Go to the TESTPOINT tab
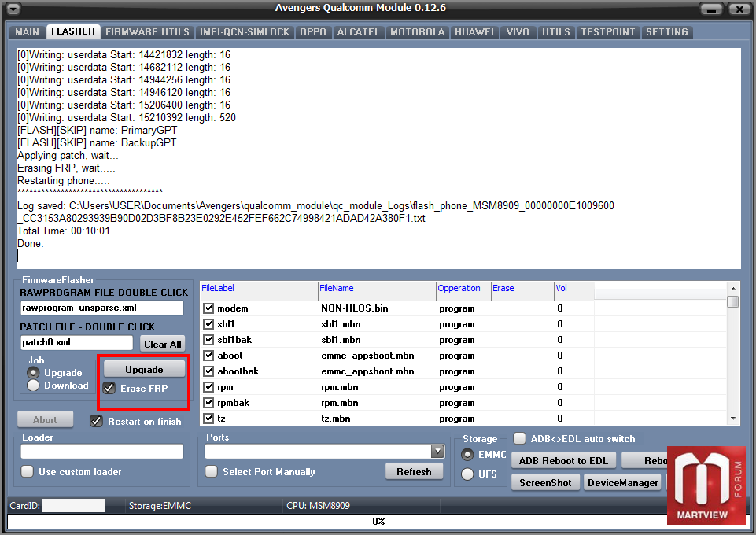 608,31
